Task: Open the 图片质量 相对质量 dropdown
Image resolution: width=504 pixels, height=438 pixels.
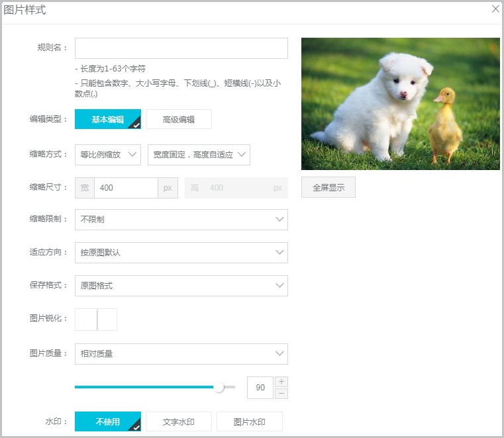Action: tap(181, 354)
